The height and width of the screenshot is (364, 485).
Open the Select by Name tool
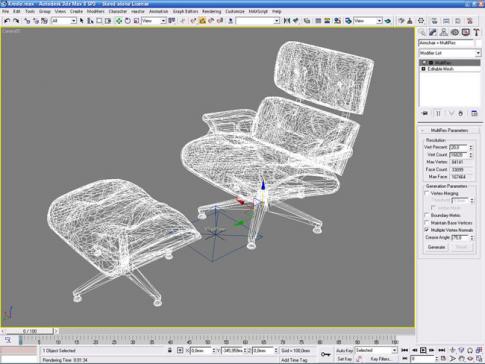pos(90,21)
